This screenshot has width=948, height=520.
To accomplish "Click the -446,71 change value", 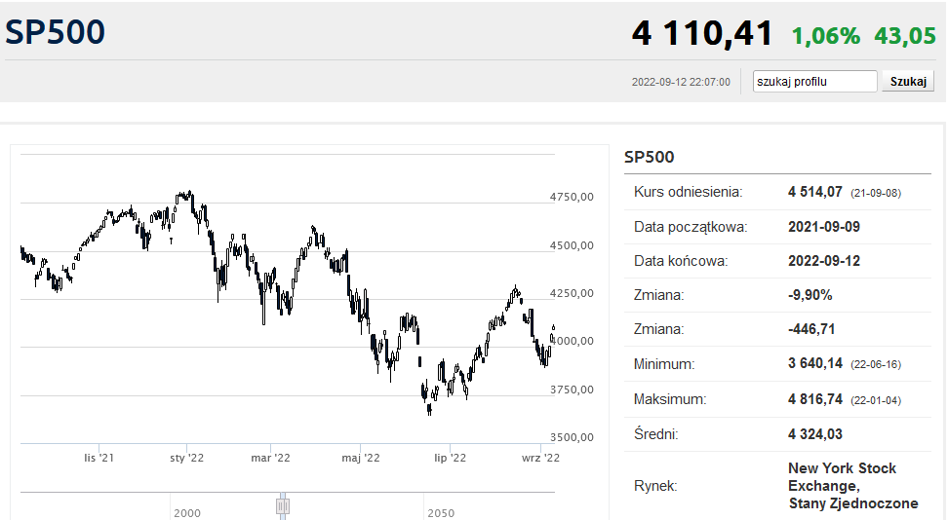I will coord(811,330).
